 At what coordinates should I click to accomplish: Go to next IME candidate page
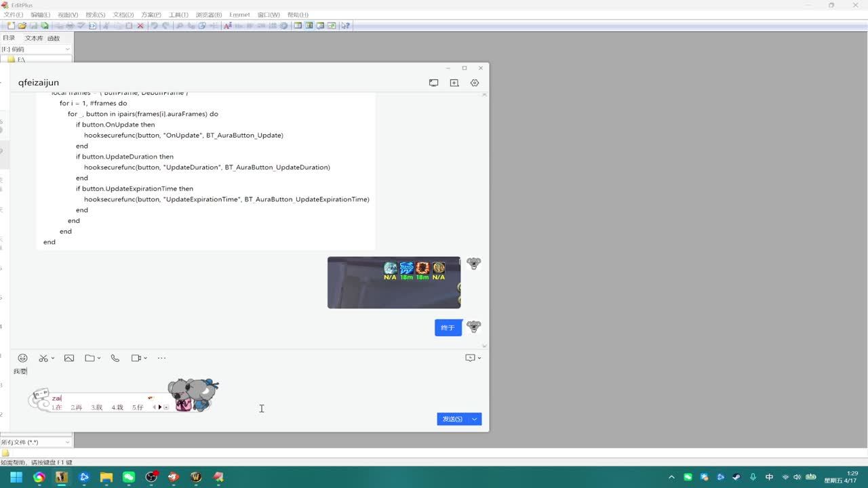tap(160, 407)
